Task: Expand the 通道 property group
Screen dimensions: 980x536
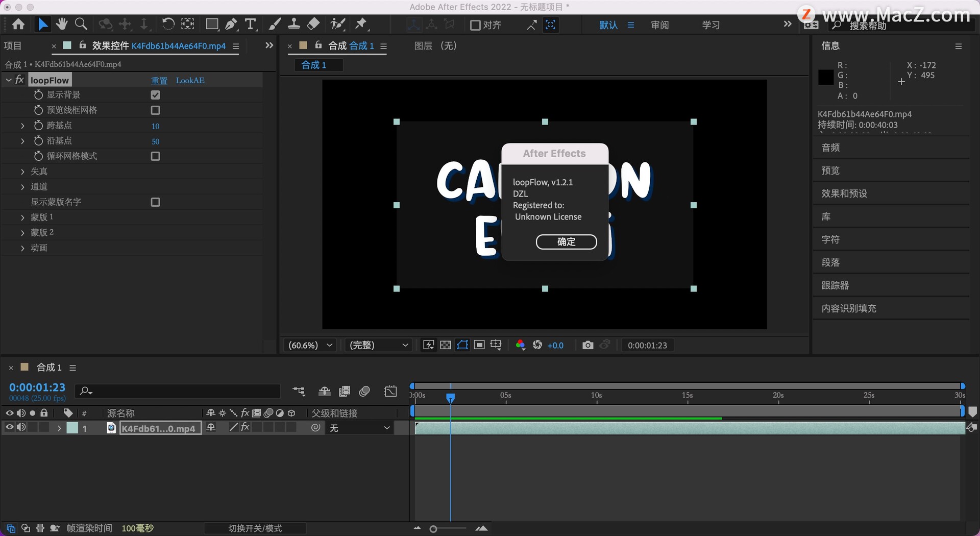Action: point(22,187)
